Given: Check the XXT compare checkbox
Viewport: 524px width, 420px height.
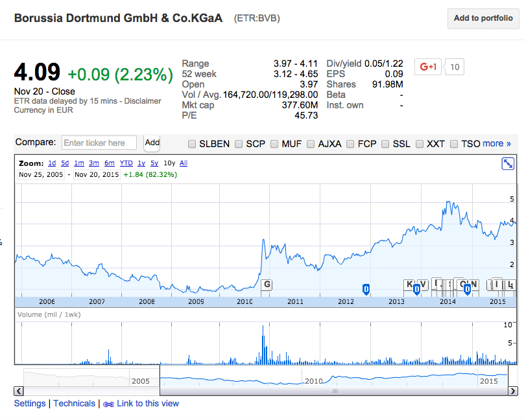Looking at the screenshot, I should 420,144.
